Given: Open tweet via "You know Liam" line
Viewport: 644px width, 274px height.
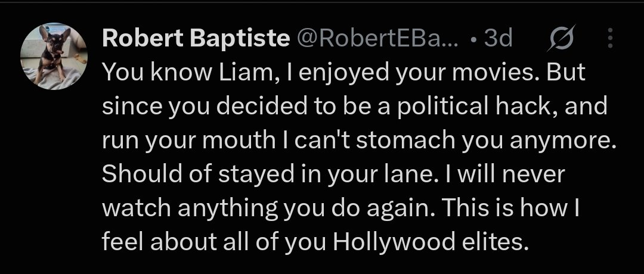Looking at the screenshot, I should click(343, 73).
